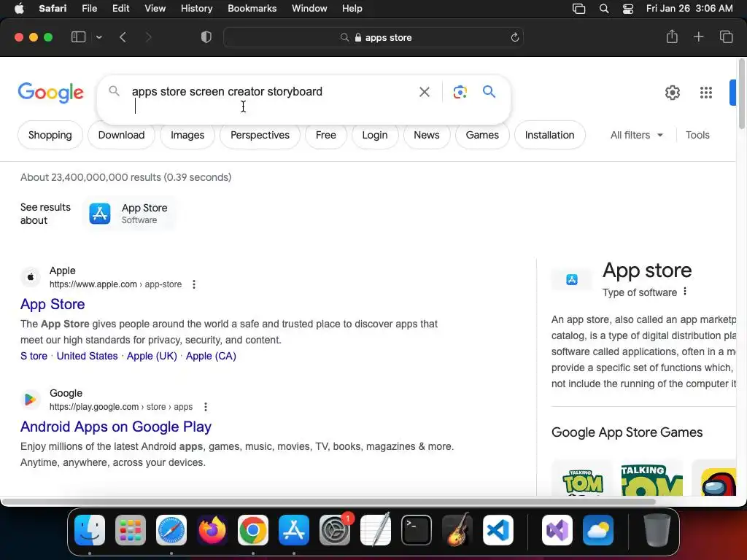Image resolution: width=747 pixels, height=560 pixels.
Task: Open more options for Google Play result
Action: pos(205,407)
